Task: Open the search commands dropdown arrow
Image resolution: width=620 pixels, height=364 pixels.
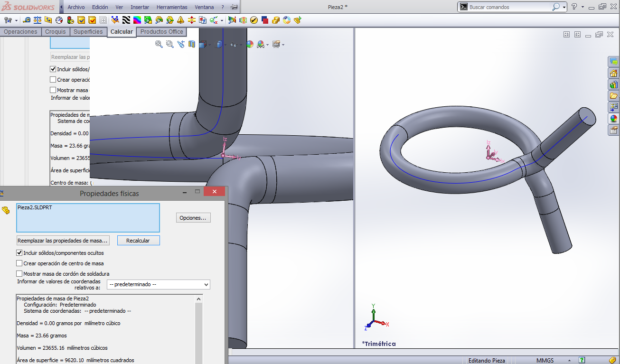Action: point(564,7)
